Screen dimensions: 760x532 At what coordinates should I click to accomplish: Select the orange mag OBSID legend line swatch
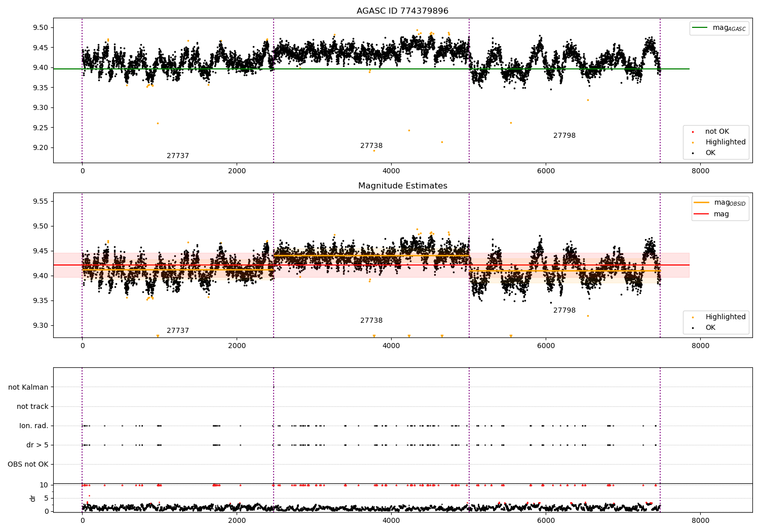point(702,203)
